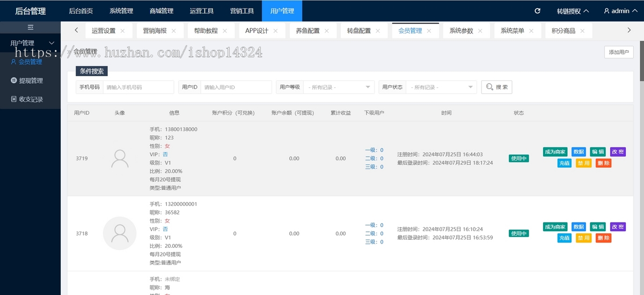
Task: Open 收支记录 in the sidebar
Action: pos(30,99)
